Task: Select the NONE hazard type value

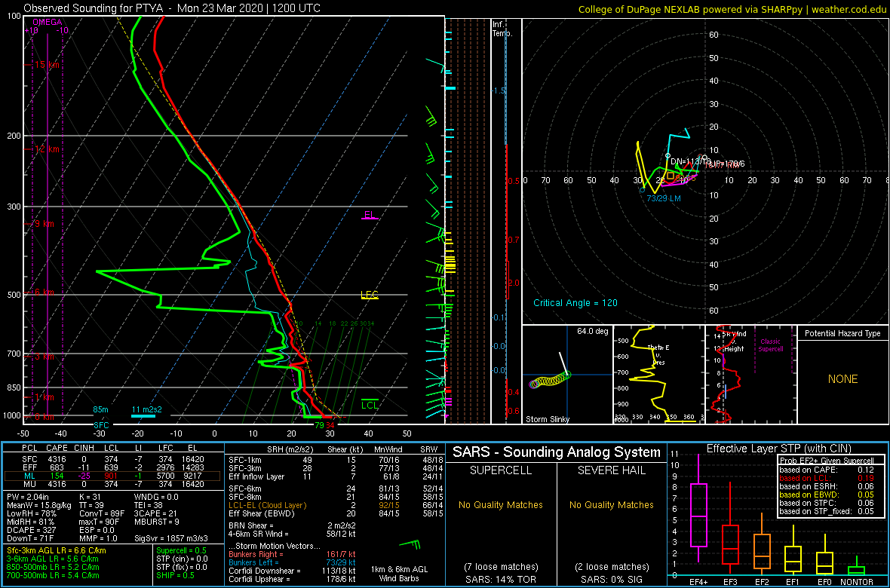Action: point(842,379)
